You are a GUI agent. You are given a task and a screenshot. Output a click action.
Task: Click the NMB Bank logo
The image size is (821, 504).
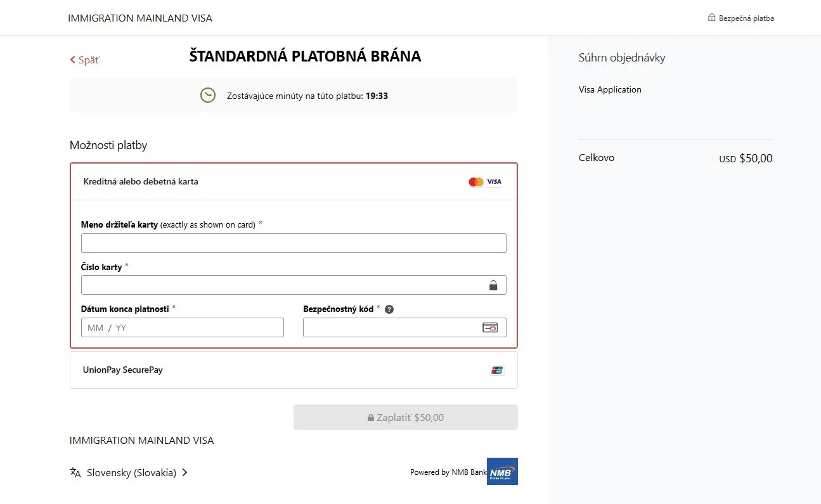(x=502, y=471)
